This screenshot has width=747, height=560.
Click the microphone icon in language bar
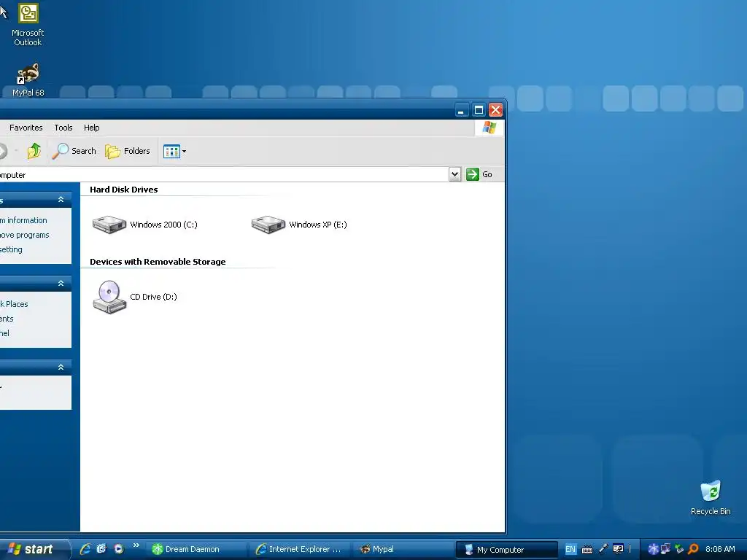click(603, 549)
